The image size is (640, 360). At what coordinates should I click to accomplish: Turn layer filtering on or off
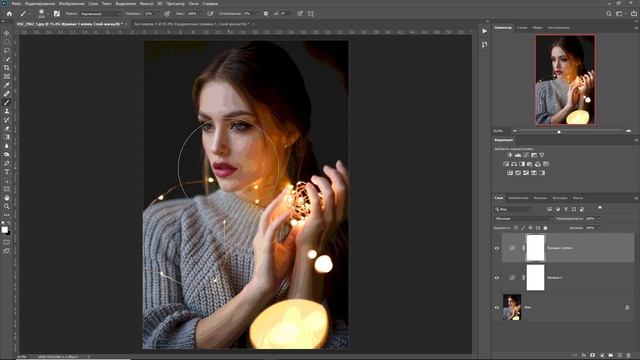click(x=600, y=208)
